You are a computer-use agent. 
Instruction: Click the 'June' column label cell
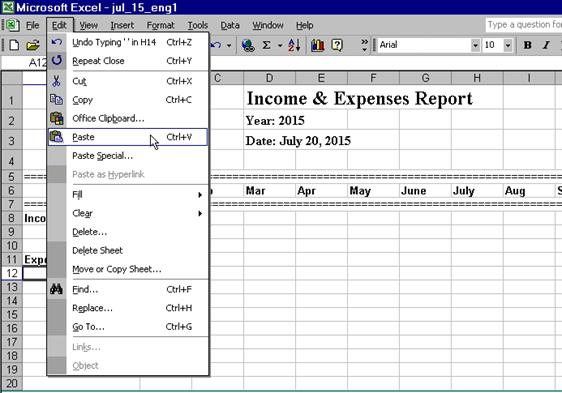425,190
